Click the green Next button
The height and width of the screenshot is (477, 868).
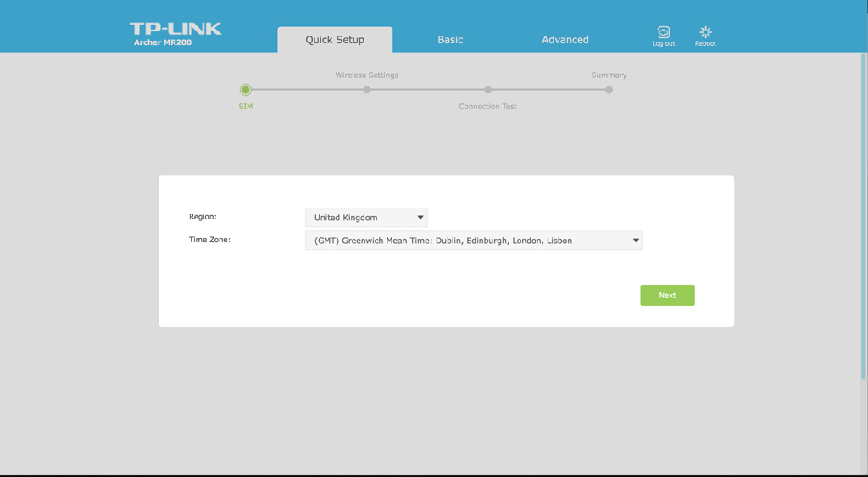point(668,296)
